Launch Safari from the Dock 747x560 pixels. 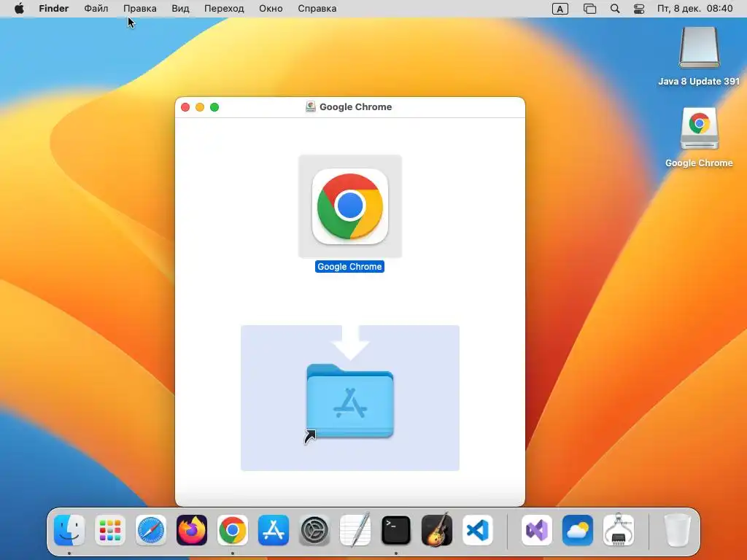tap(151, 530)
